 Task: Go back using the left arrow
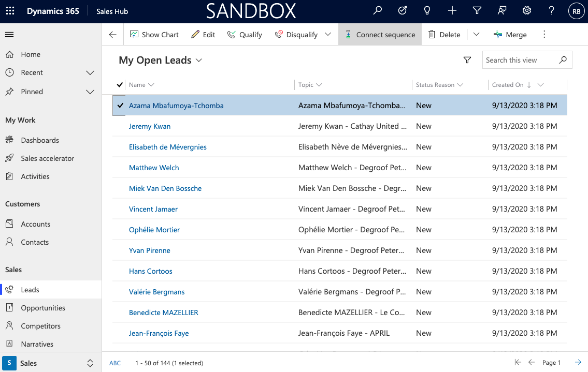point(112,35)
